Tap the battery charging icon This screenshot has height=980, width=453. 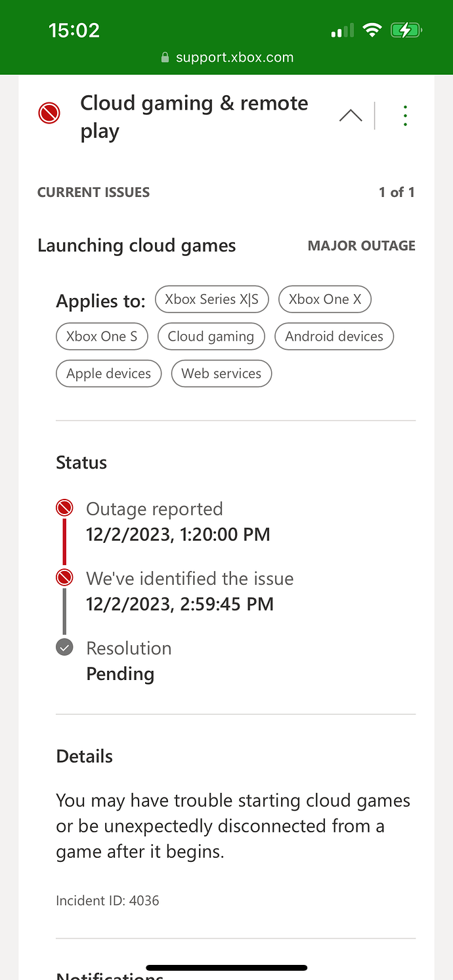click(405, 30)
